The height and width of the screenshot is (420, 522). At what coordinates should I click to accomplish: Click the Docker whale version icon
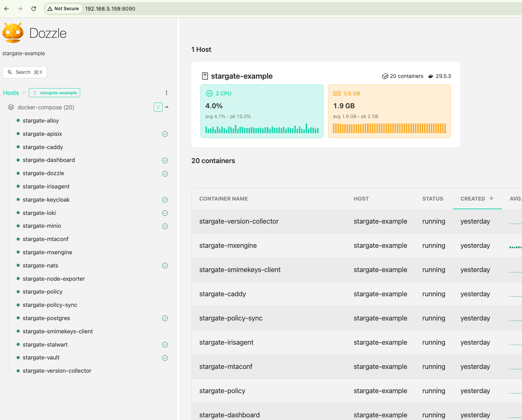431,76
